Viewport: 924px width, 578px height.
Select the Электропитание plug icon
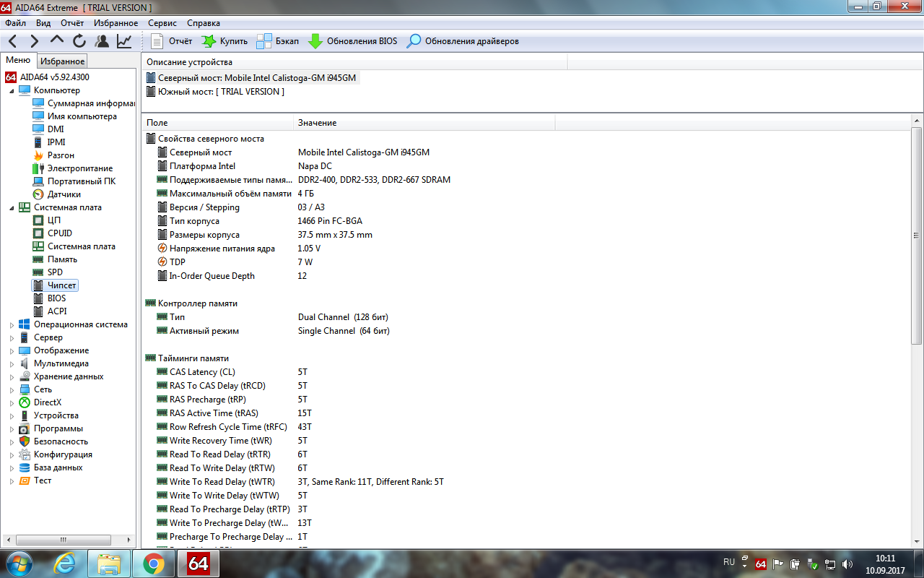coord(38,168)
